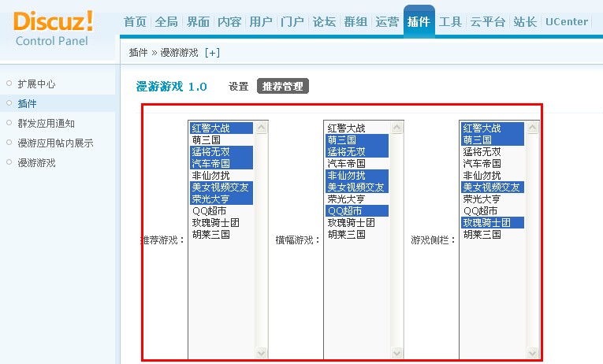Open 漫游应用帖内展示 in the sidebar

point(55,143)
